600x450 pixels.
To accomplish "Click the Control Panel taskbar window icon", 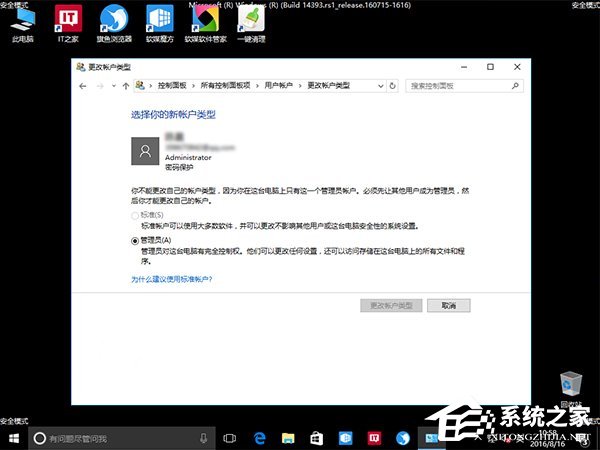I will point(431,438).
